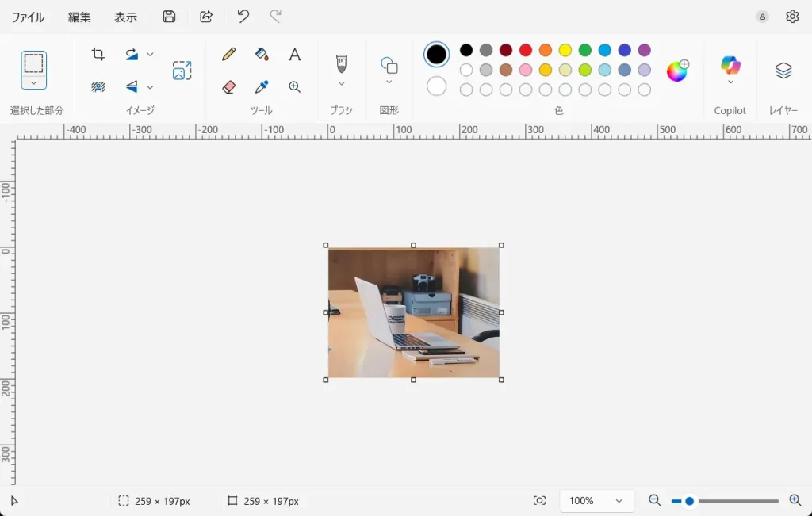
Task: Pick the pink color swatch
Action: pos(526,69)
